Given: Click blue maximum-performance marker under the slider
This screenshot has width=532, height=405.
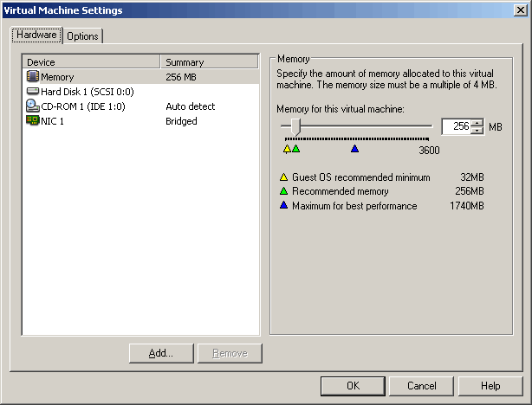Looking at the screenshot, I should point(354,149).
